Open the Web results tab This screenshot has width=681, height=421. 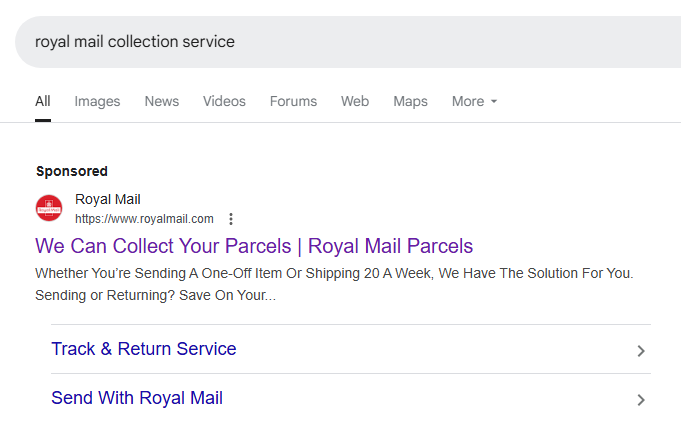coord(355,101)
